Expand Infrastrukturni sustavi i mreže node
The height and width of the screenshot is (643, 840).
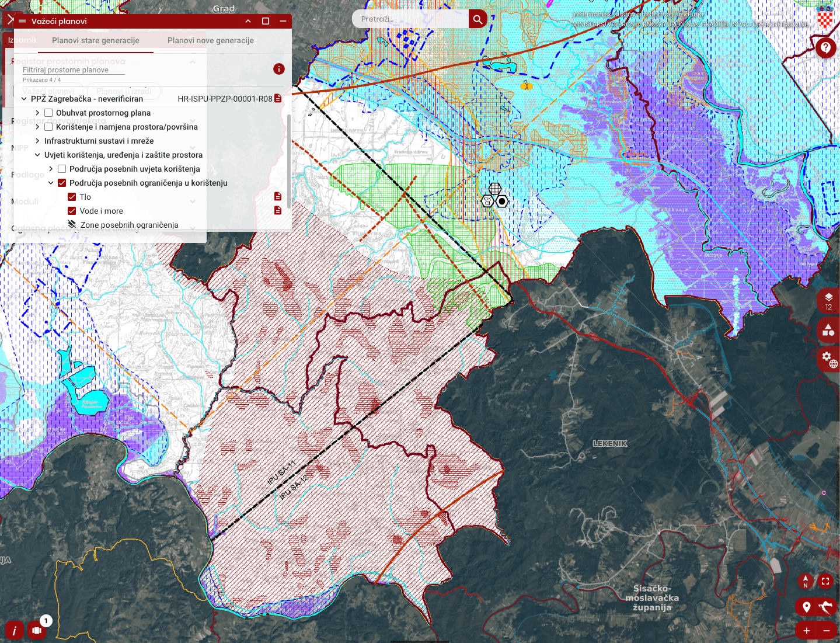click(37, 141)
